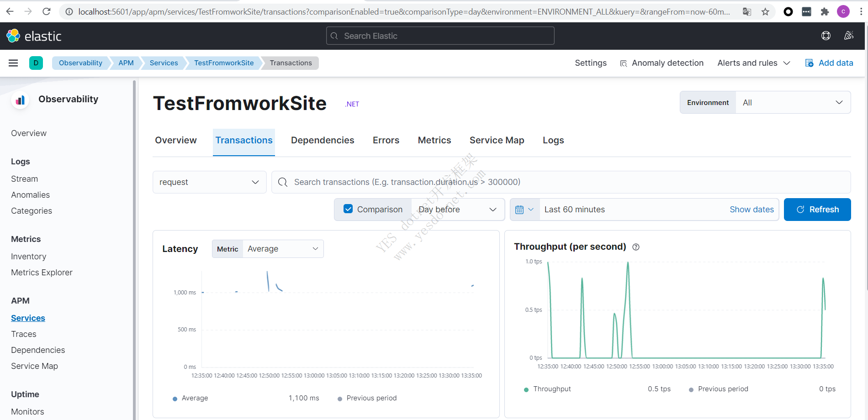Go to the APM breadcrumb
The image size is (868, 420).
click(x=126, y=63)
